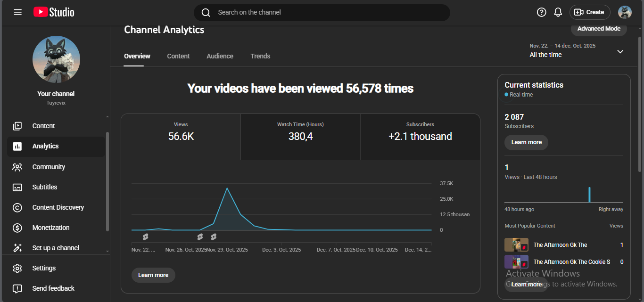This screenshot has height=302, width=644.
Task: Click the account avatar in top bar
Action: tap(625, 12)
